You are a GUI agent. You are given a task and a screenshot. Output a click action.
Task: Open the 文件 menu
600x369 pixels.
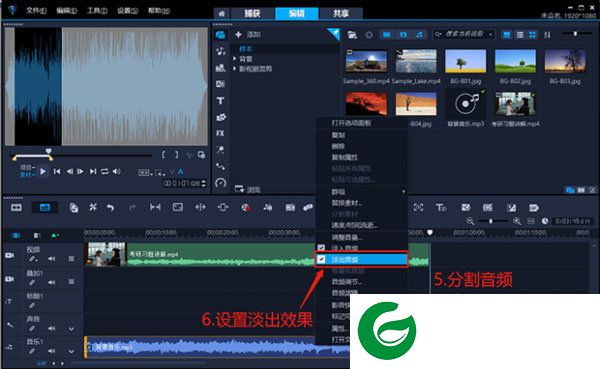36,10
